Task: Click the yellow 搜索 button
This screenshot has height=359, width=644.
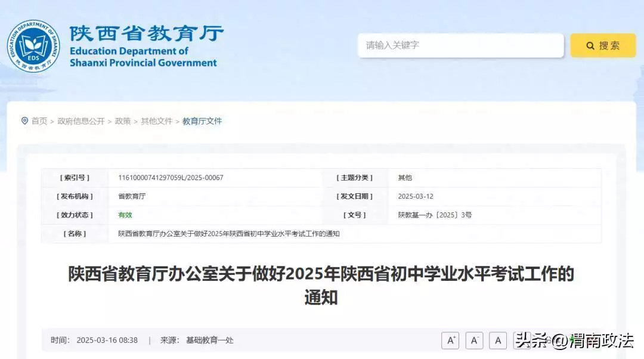Action: point(603,45)
